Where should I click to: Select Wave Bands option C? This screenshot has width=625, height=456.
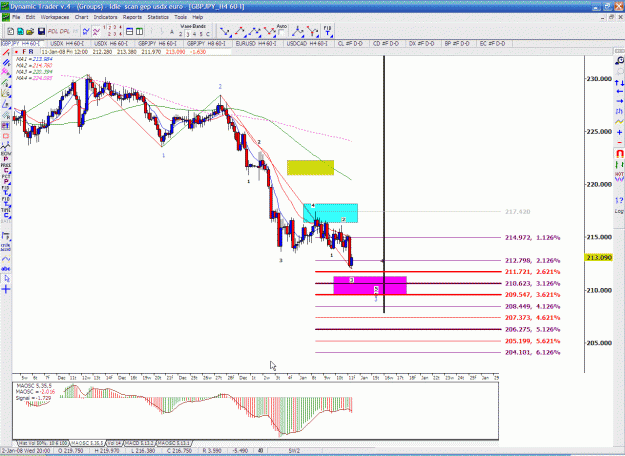(207, 34)
